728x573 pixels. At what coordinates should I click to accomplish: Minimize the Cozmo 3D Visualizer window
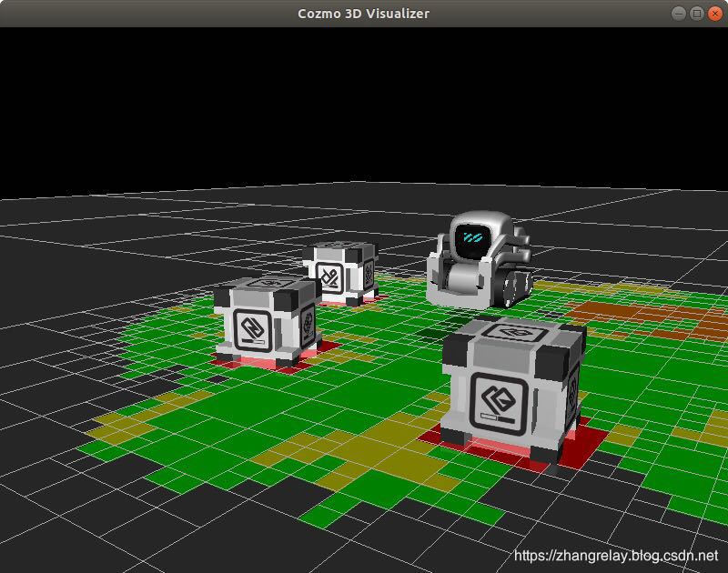coord(679,14)
